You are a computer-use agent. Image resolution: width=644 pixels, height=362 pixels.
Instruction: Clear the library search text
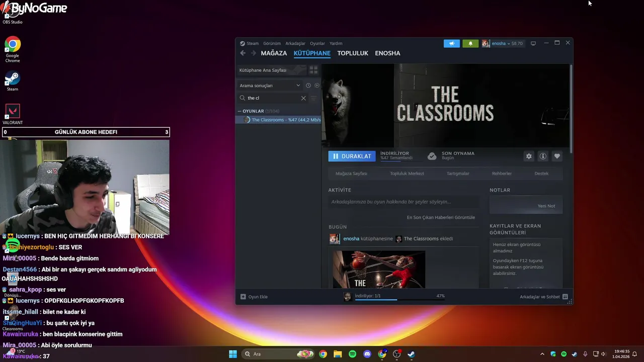tap(303, 98)
